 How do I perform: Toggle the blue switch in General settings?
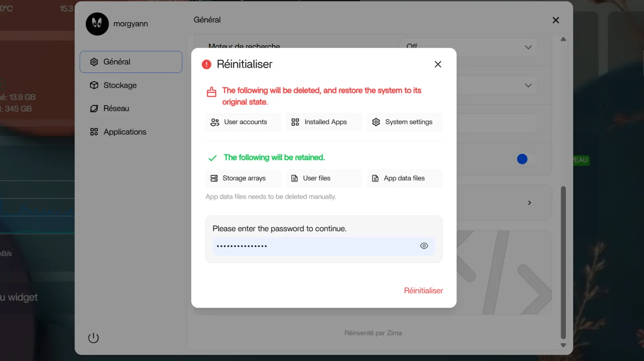526,159
